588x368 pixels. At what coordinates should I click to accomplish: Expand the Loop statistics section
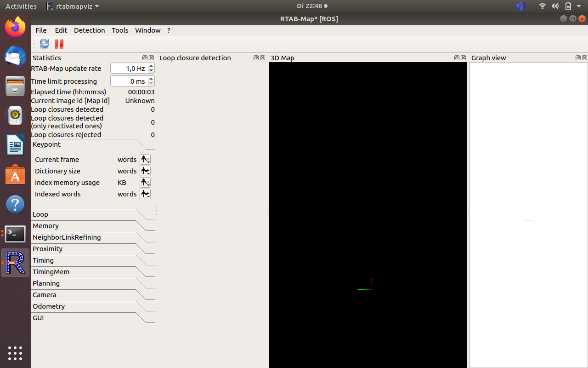(40, 214)
